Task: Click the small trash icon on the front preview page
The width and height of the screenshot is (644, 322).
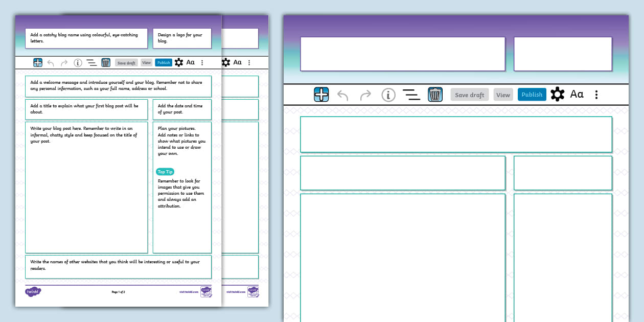Action: point(106,63)
